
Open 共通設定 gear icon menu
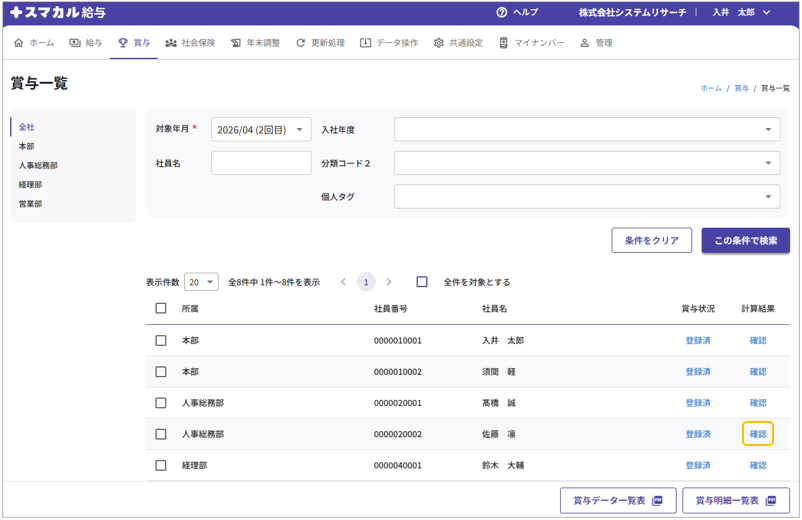coord(438,43)
